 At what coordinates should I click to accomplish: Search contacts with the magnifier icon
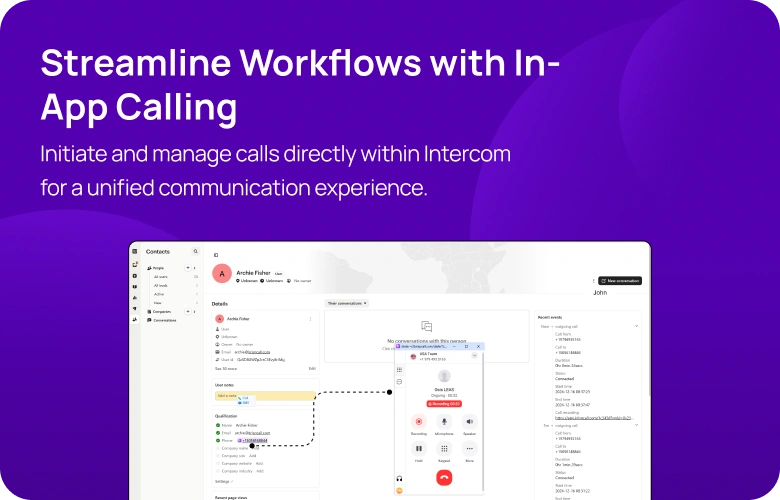[195, 251]
